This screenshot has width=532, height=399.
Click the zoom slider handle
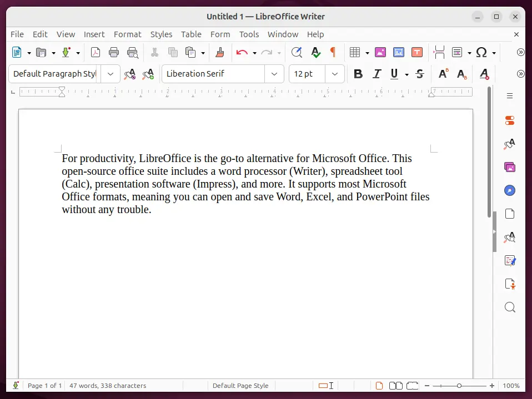coord(459,386)
